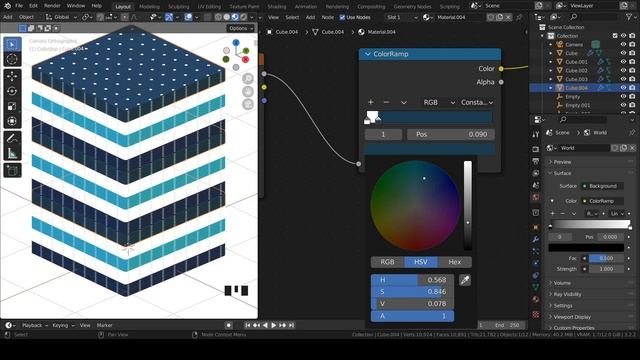Click the pin icon in World properties
Image resolution: width=640 pixels, height=360 pixels.
click(632, 133)
